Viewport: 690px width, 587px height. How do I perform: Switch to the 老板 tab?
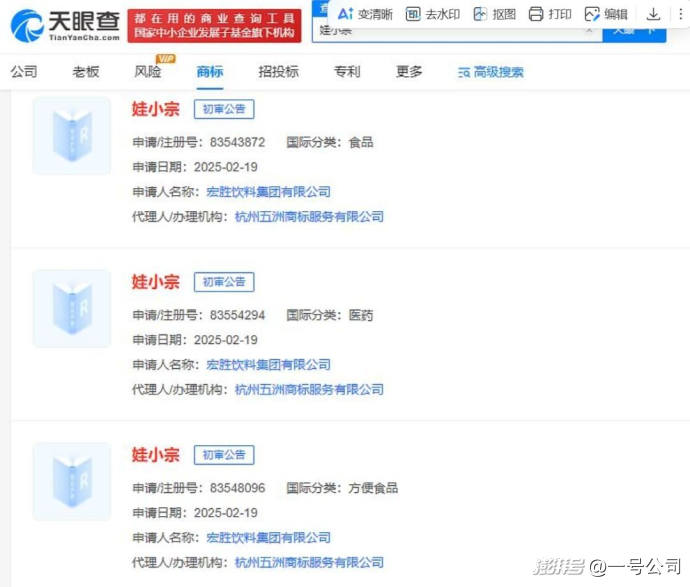pos(86,71)
